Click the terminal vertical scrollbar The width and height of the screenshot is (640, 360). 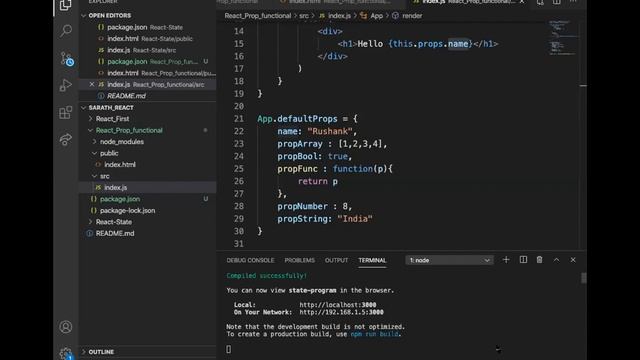coord(584,278)
